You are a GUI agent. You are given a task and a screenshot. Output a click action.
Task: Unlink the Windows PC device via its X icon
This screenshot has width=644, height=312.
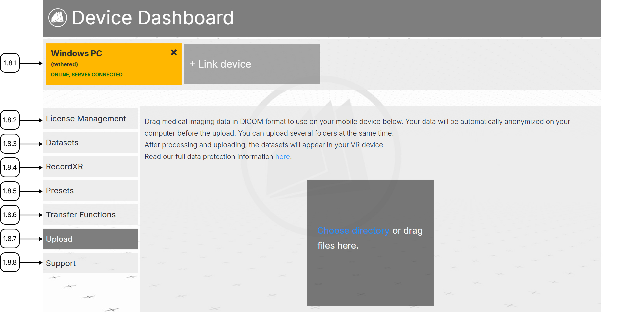click(x=174, y=52)
